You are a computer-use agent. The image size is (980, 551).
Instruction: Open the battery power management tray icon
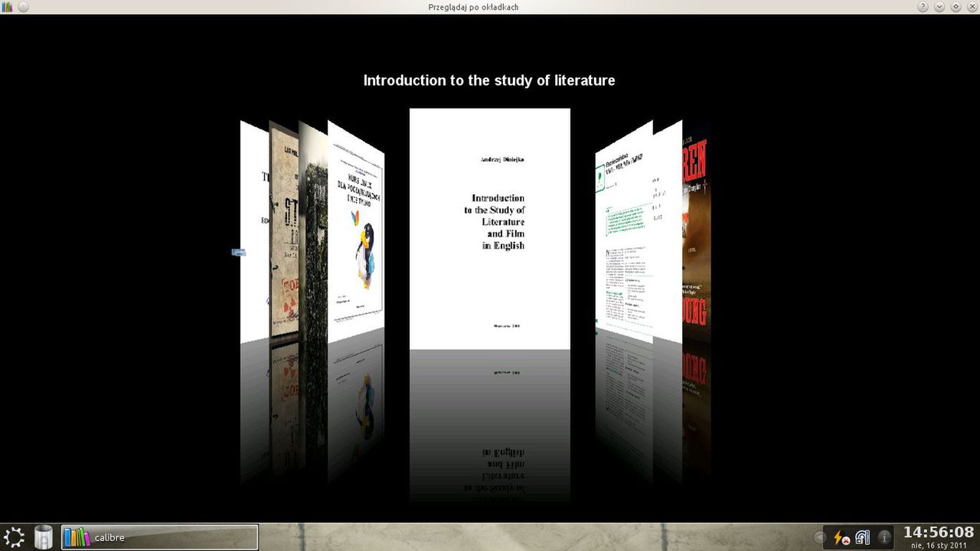[x=841, y=537]
